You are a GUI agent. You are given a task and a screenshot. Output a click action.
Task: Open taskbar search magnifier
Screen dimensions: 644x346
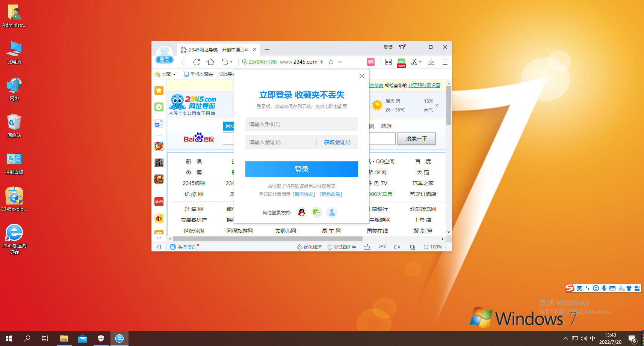pos(27,338)
